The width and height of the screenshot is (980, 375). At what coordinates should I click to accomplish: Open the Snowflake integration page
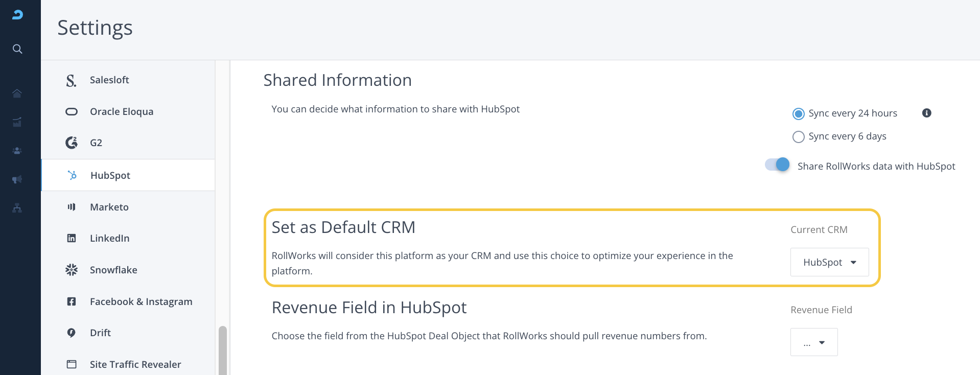[x=113, y=270]
